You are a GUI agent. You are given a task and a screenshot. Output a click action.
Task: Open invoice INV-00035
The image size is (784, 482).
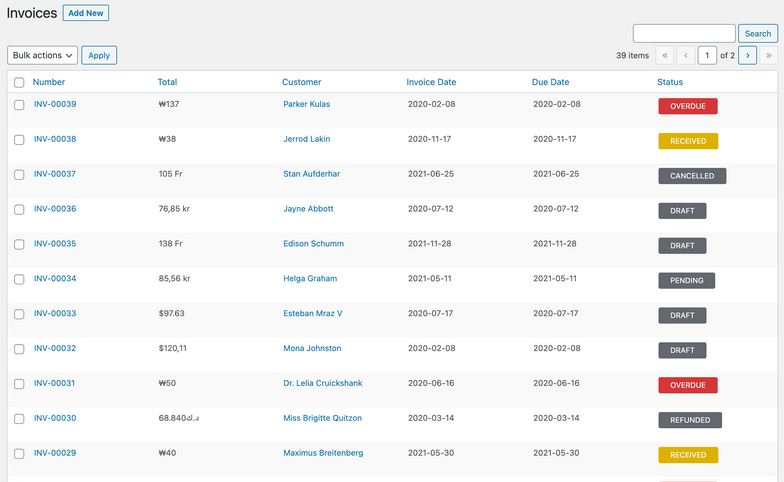click(x=55, y=244)
